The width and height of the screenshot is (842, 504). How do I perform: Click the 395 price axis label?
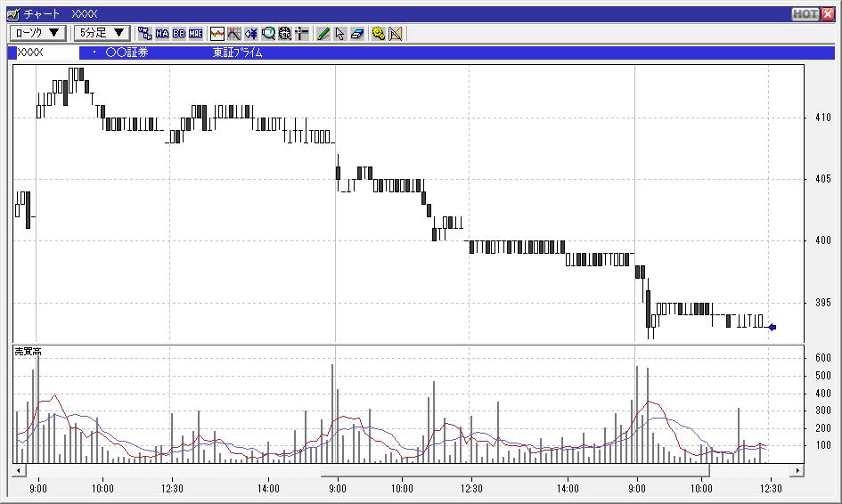(x=822, y=303)
